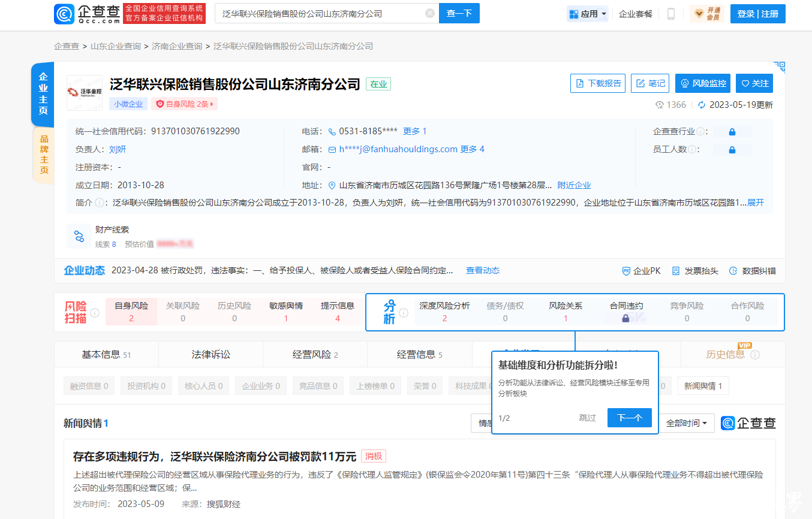Screen dimensions: 812x519
Task: Click info icon beside 企查查行业
Action: [701, 131]
